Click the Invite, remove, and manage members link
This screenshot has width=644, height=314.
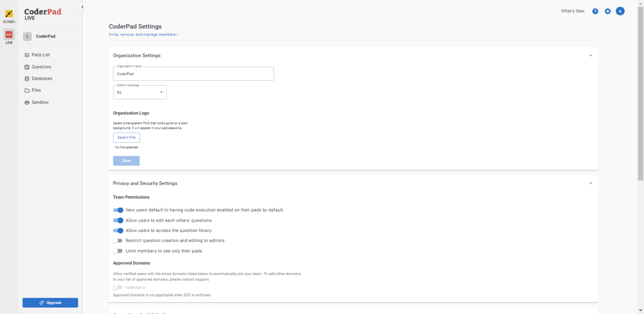point(143,34)
